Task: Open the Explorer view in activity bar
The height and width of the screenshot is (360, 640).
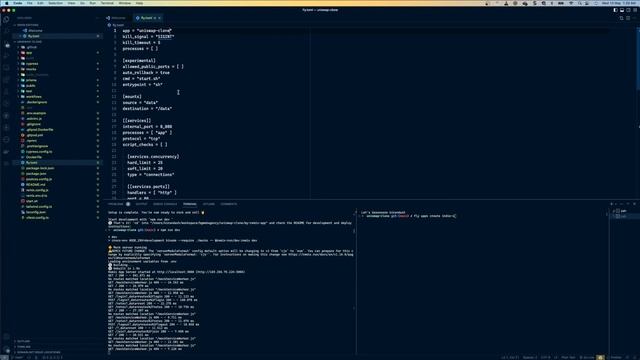Action: point(6,19)
